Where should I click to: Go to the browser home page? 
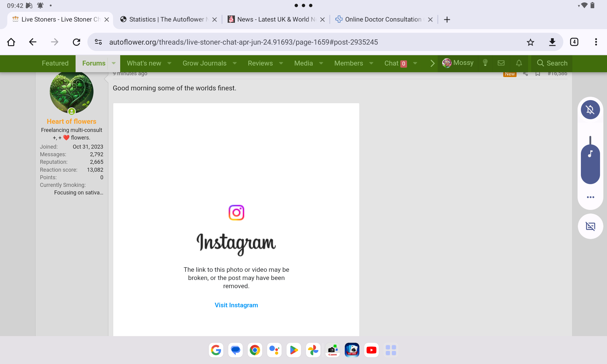click(11, 42)
